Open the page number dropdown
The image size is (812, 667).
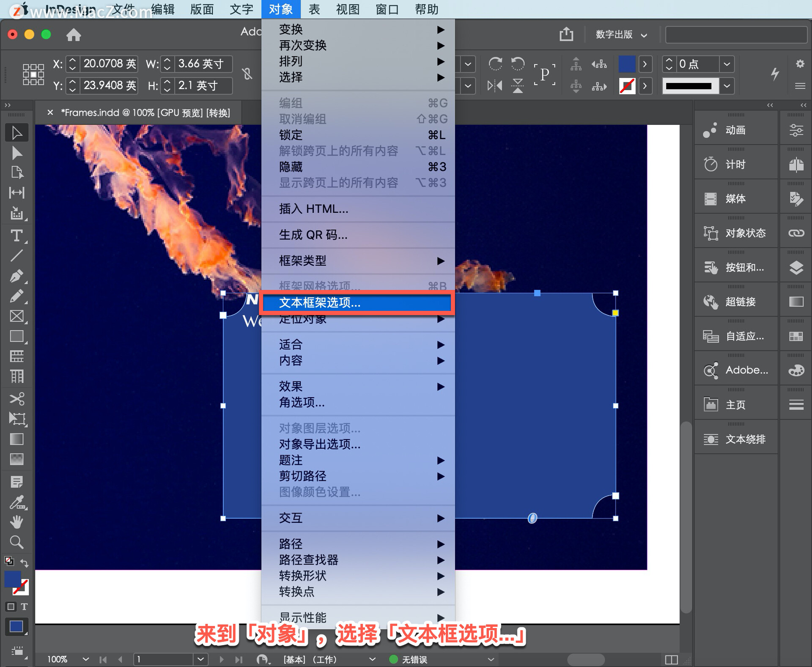pos(200,659)
